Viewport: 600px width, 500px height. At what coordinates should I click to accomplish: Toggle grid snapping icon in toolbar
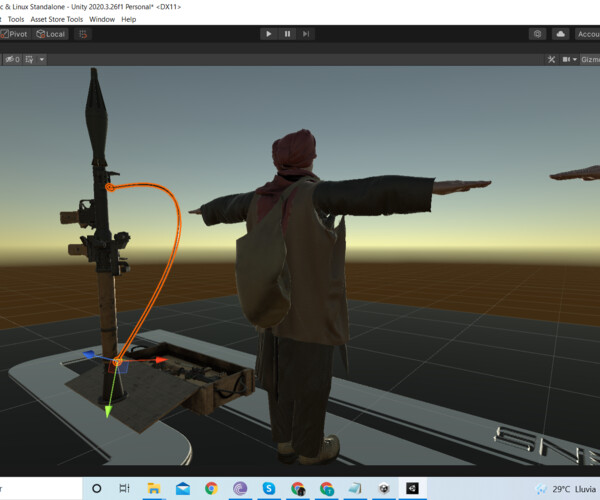[x=83, y=34]
